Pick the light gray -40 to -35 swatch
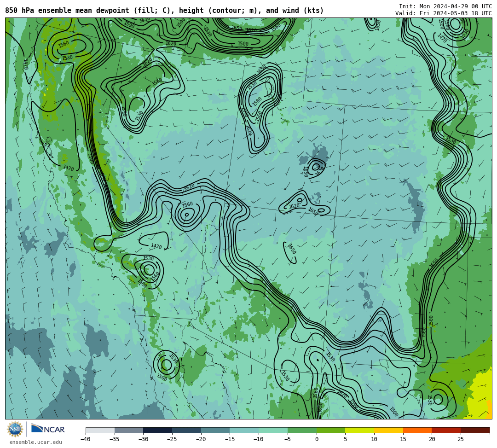This screenshot has height=448, width=497. pyautogui.click(x=100, y=430)
